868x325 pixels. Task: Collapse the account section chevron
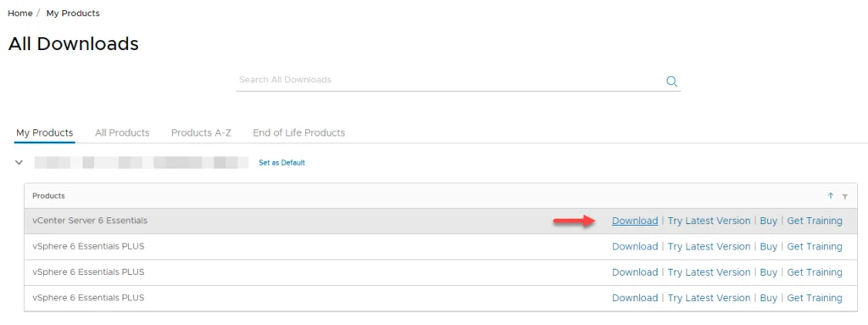(x=19, y=163)
